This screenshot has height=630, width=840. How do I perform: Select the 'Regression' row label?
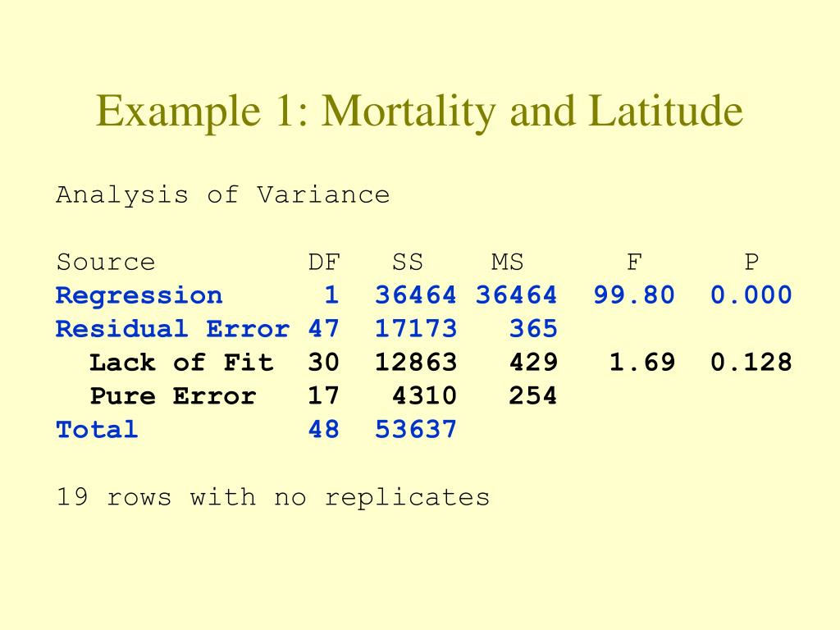pos(139,296)
